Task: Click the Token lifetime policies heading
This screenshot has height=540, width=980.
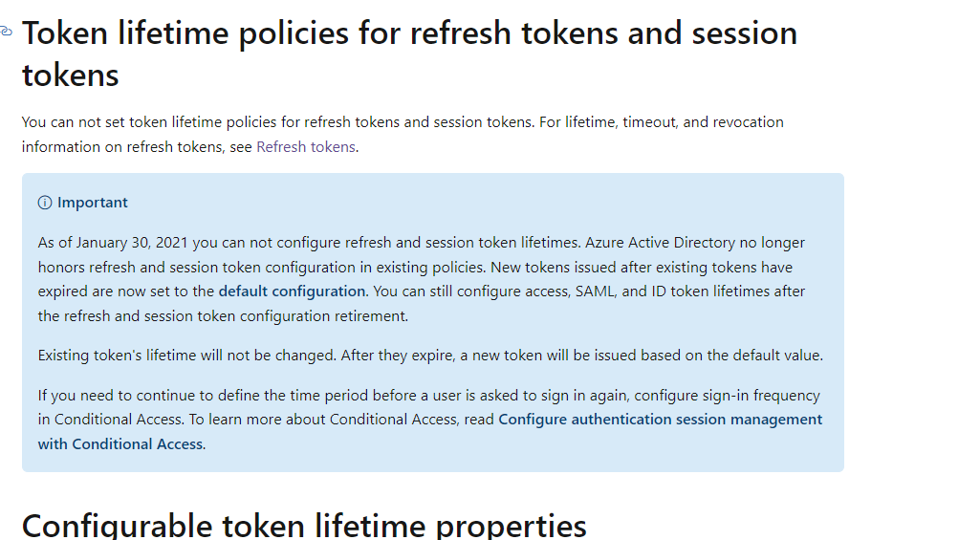Action: pyautogui.click(x=410, y=54)
